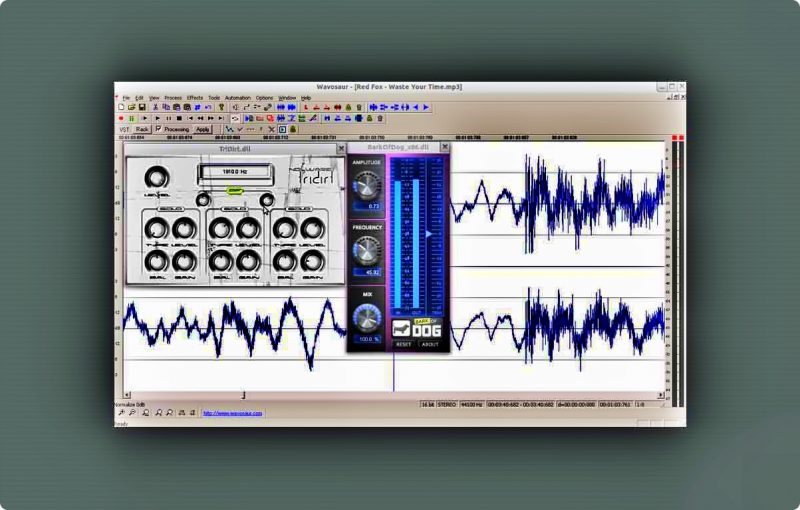The image size is (800, 510).
Task: Close the TriDirt.dll plugin window
Action: (x=341, y=148)
